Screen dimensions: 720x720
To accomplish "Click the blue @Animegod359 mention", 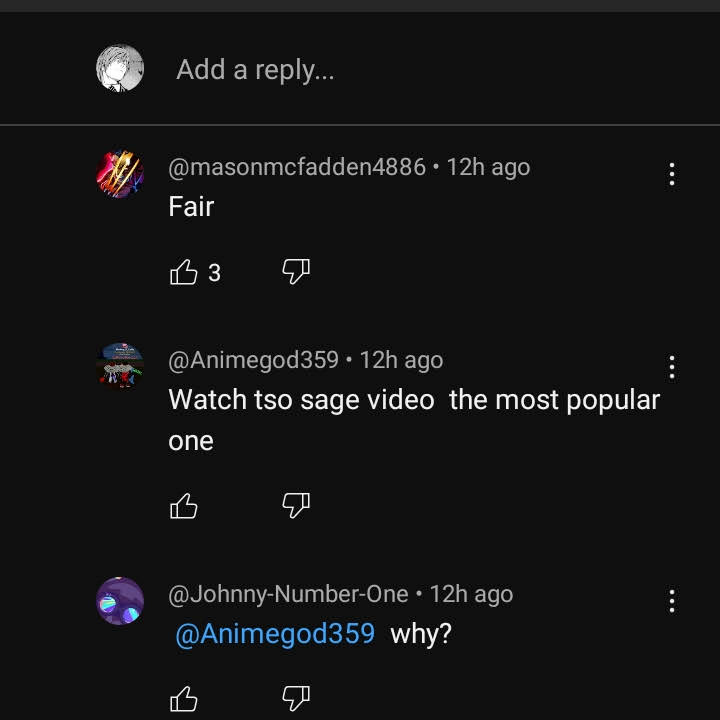I will [x=275, y=634].
